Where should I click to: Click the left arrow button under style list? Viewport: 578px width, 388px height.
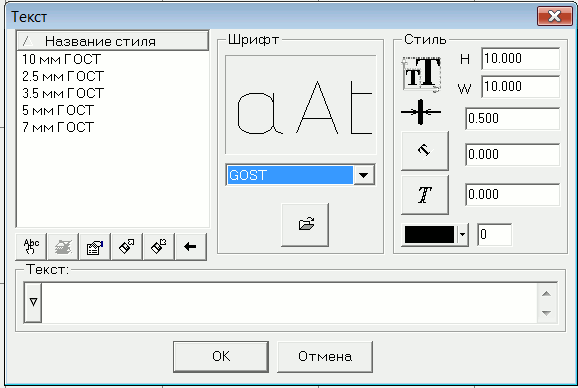click(191, 247)
